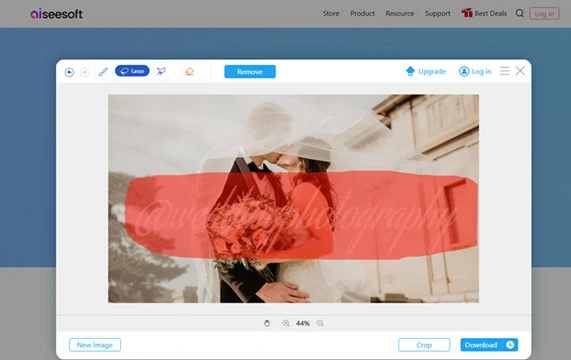
Task: Download the edited image
Action: coord(481,345)
